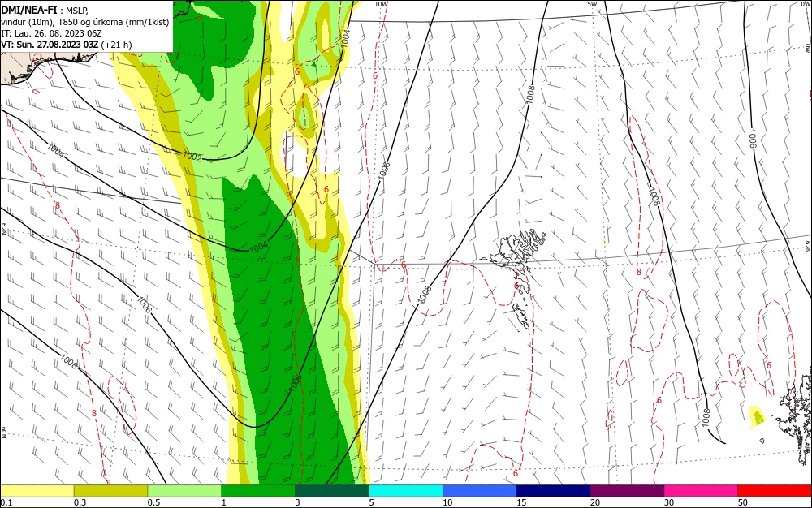This screenshot has height=508, width=812.
Task: Click the navy 15–20 legend swatch
Action: (x=554, y=491)
